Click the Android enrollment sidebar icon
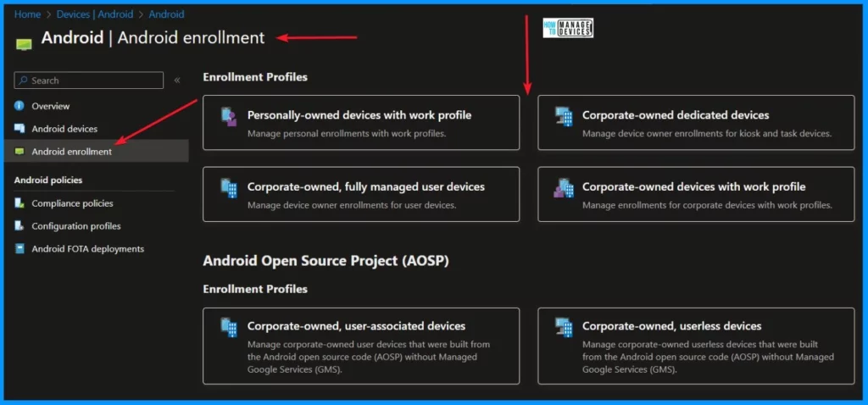 coord(19,151)
